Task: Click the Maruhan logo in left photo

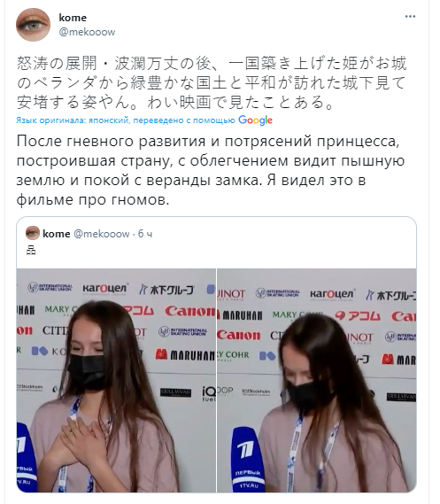Action: click(x=185, y=355)
